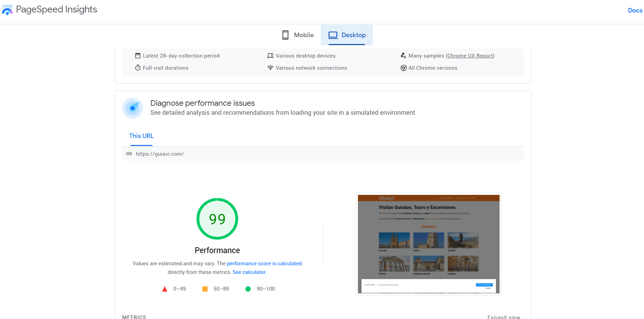Click the link icon beside the URL
644x319 pixels.
point(129,154)
